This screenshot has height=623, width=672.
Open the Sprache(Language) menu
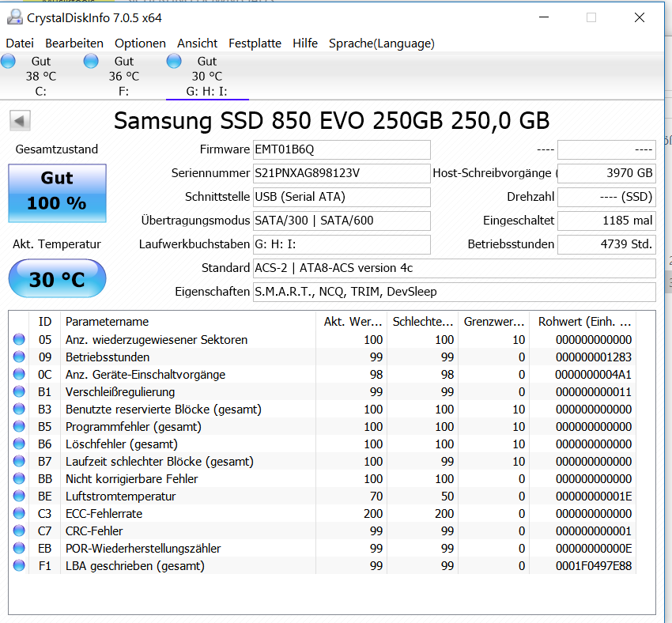point(381,43)
